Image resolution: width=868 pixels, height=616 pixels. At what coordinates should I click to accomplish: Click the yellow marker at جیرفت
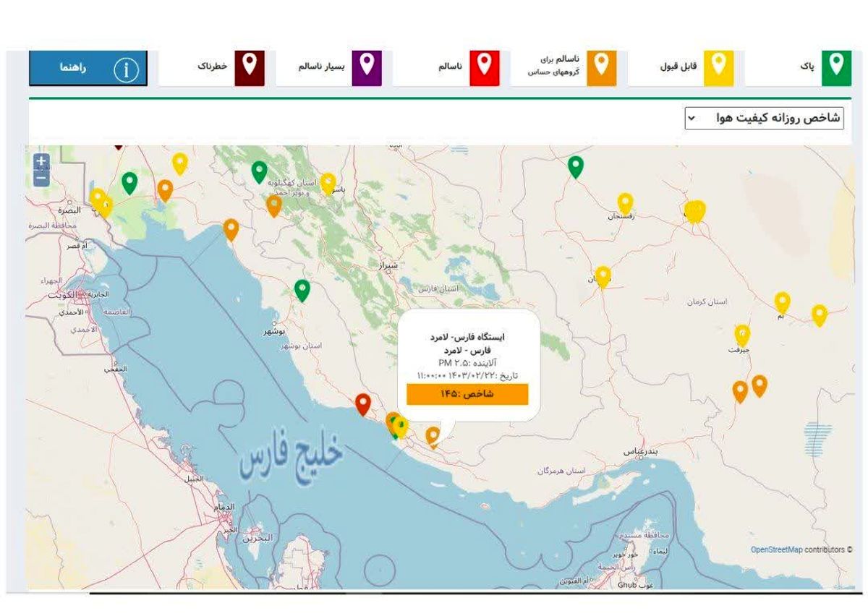[x=742, y=335]
